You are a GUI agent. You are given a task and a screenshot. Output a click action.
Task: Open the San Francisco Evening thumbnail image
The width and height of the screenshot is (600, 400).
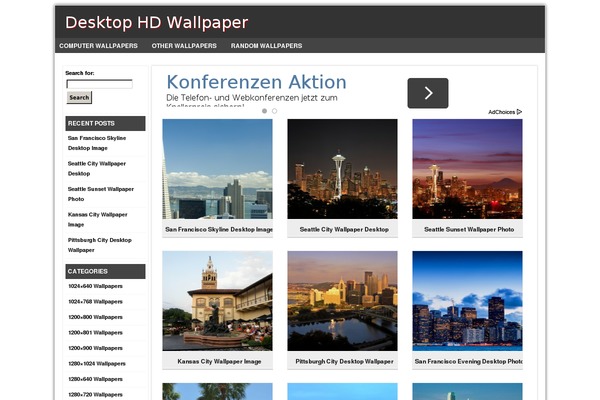(467, 301)
